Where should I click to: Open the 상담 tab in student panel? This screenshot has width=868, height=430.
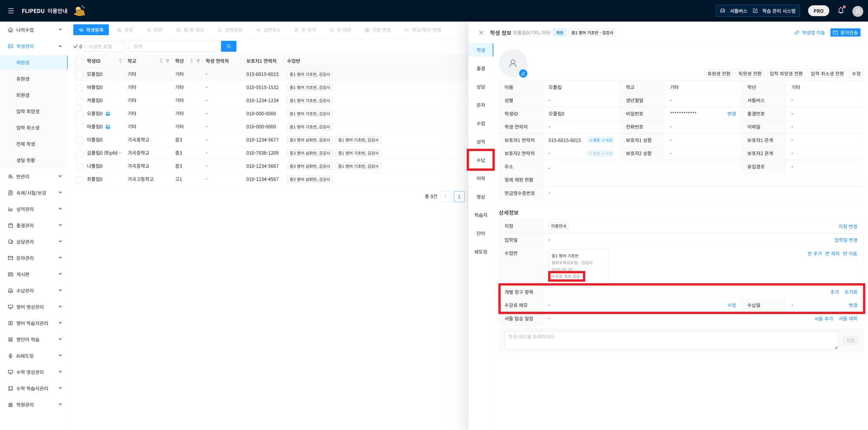coord(481,87)
